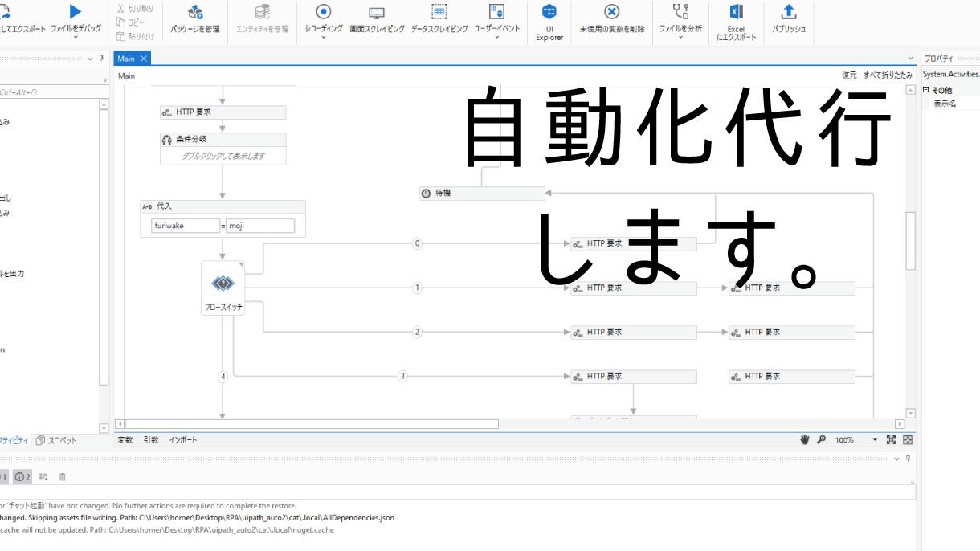Image resolution: width=980 pixels, height=551 pixels.
Task: Click the Paste (貼り付け) ribbon command
Action: 135,35
